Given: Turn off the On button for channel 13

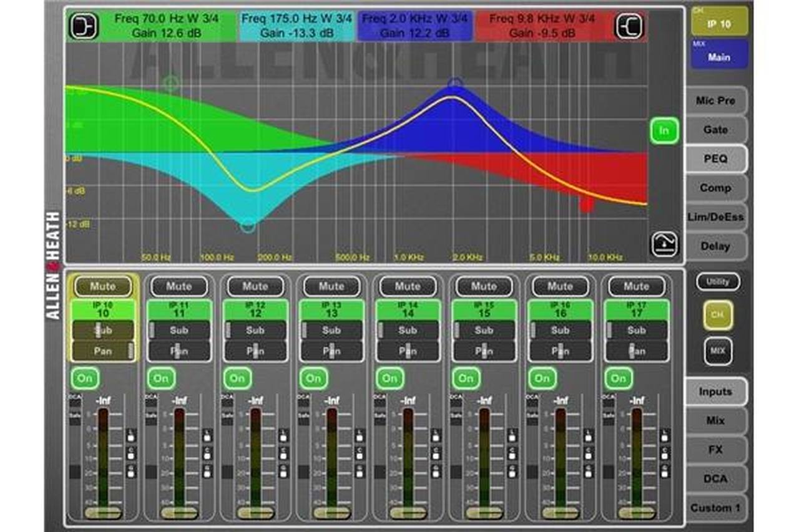Looking at the screenshot, I should click(313, 378).
